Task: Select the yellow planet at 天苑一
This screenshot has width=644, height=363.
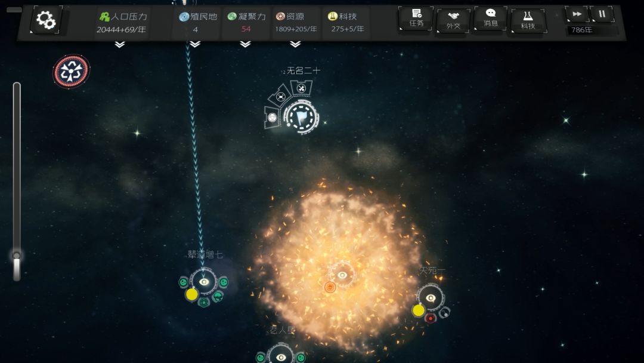Action: point(419,310)
